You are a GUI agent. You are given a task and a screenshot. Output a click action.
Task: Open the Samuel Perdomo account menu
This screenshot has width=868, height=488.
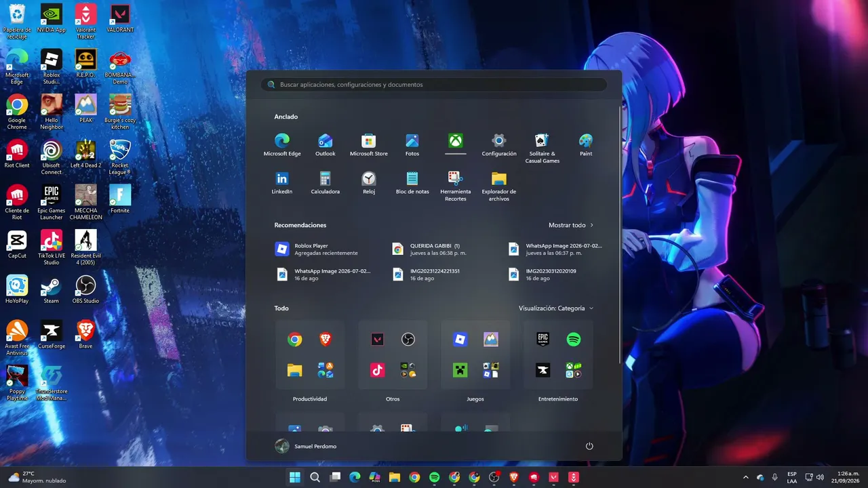[306, 446]
